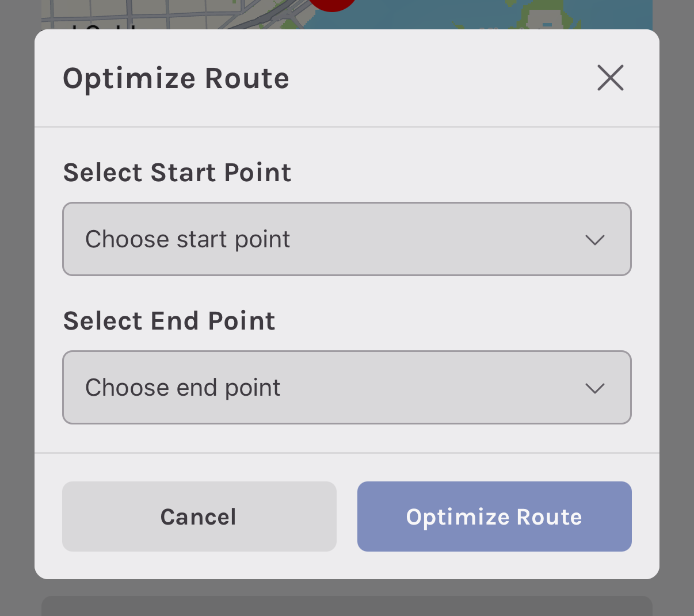Screen dimensions: 694x616
Task: Open the Choose start point dropdown
Action: (347, 239)
